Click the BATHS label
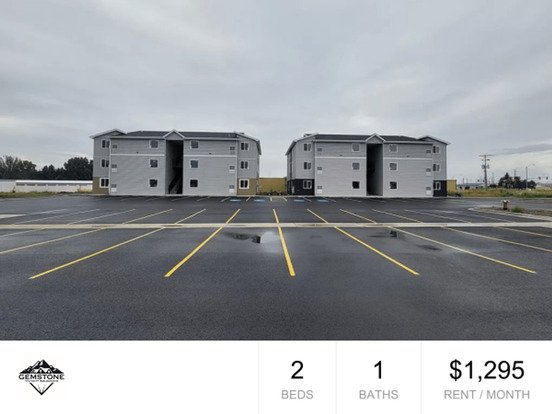This screenshot has height=414, width=552. coord(378,395)
